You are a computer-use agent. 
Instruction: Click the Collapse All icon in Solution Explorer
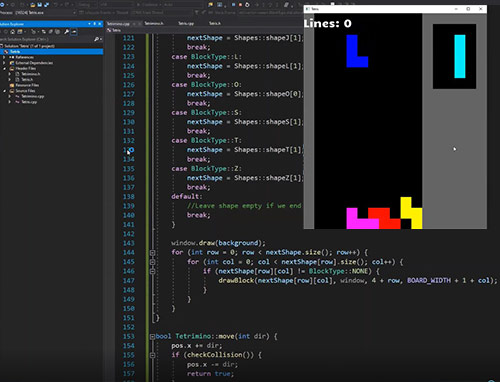(51, 32)
